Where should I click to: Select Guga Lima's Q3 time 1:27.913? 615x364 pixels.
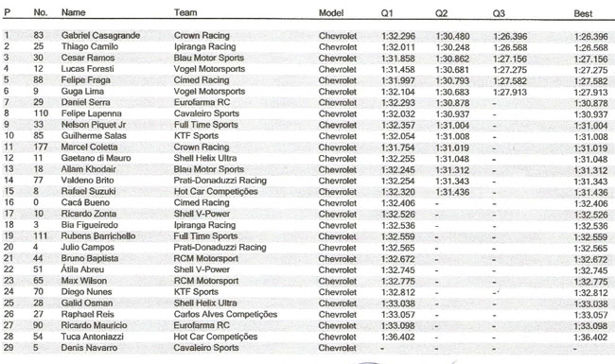point(510,93)
